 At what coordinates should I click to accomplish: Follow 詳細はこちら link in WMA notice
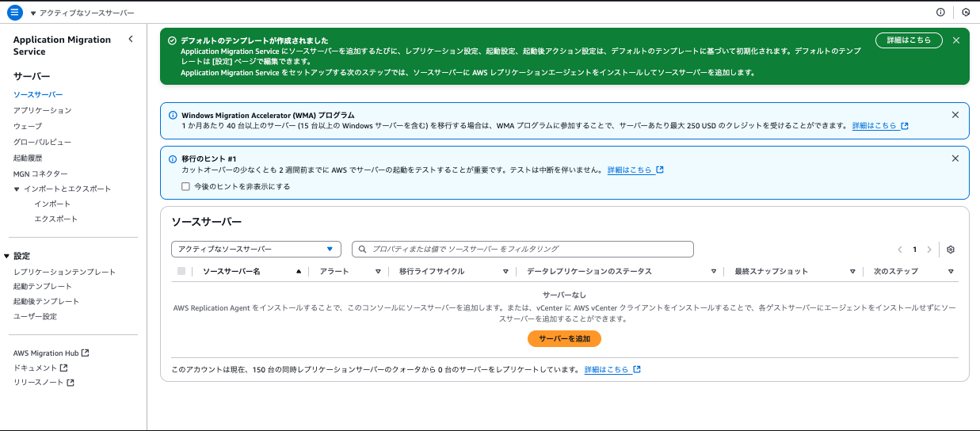[x=880, y=126]
